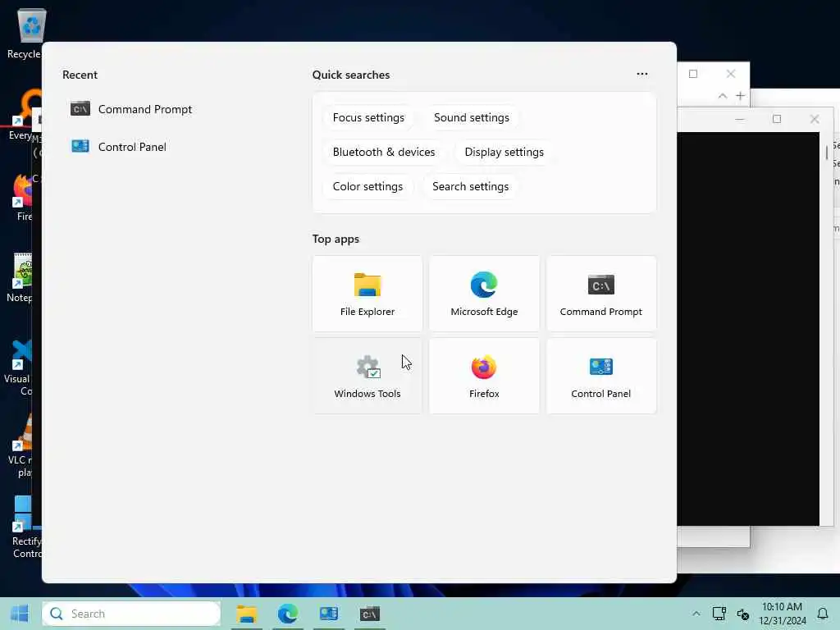Launch Microsoft Edge from Top apps
The width and height of the screenshot is (840, 630).
tap(484, 294)
